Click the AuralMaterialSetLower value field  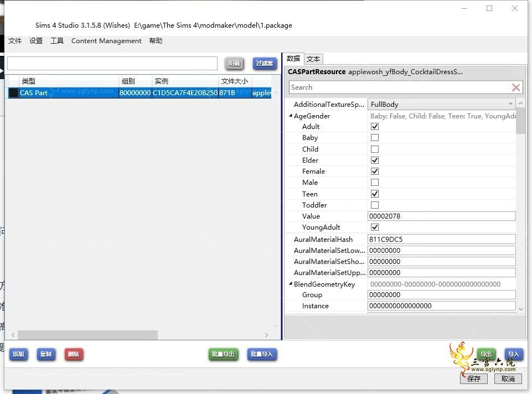pos(441,250)
